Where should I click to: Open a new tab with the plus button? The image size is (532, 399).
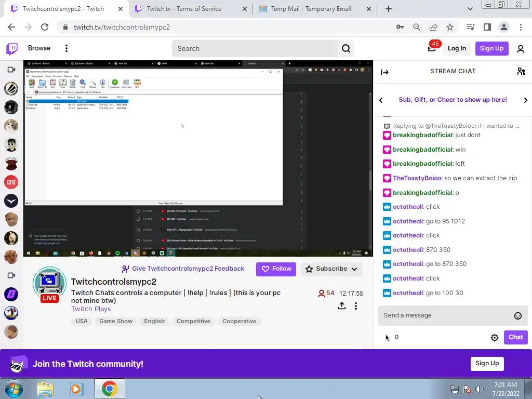(389, 9)
